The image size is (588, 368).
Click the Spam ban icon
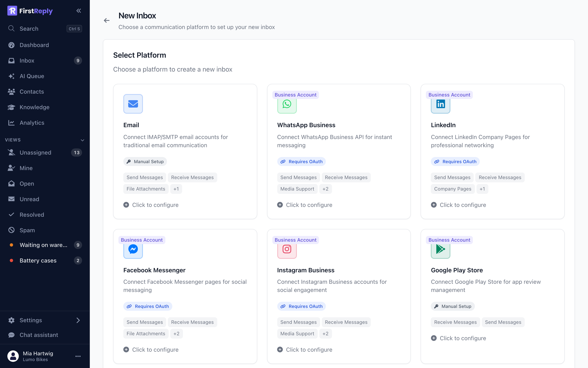[x=11, y=230]
